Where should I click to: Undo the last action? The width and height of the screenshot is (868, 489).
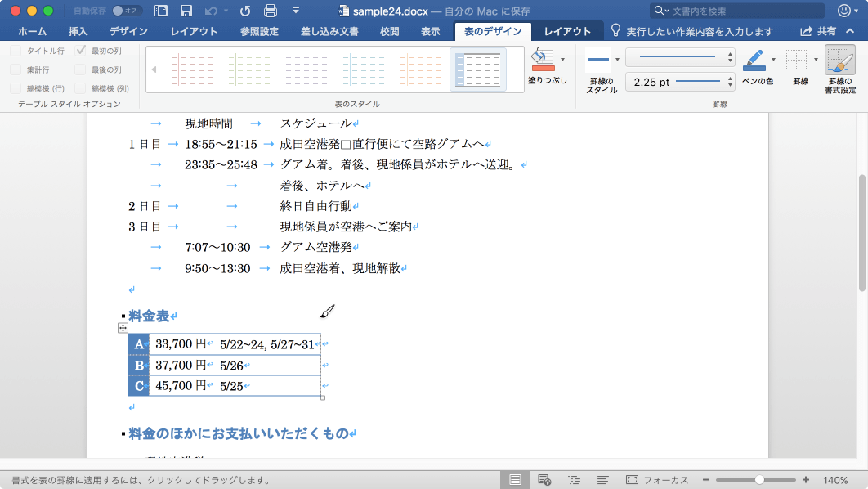point(211,11)
